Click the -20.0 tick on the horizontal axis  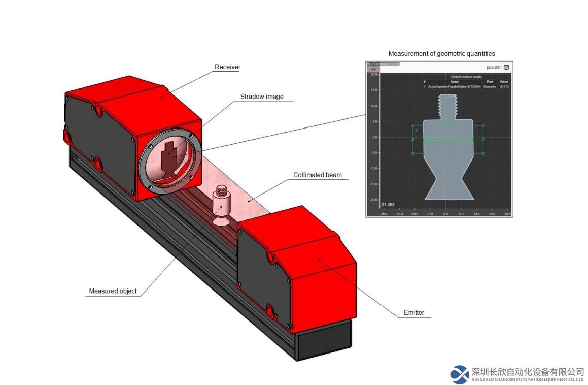384,214
